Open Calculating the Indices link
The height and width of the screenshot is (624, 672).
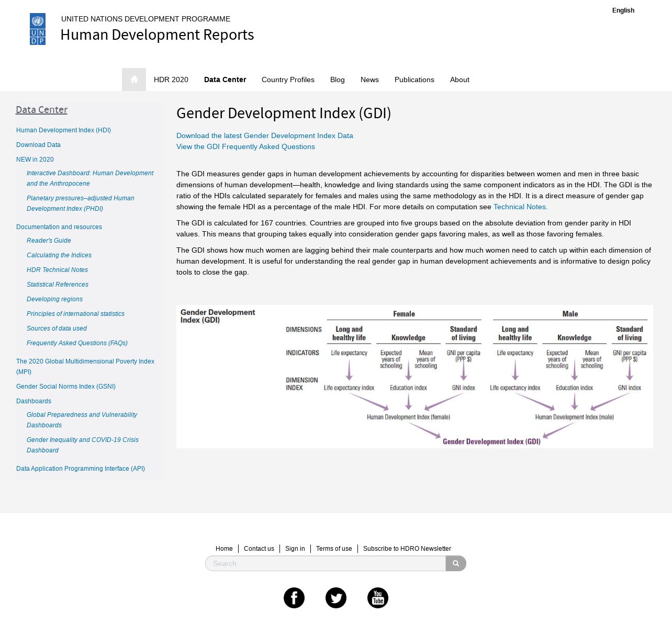pos(59,255)
